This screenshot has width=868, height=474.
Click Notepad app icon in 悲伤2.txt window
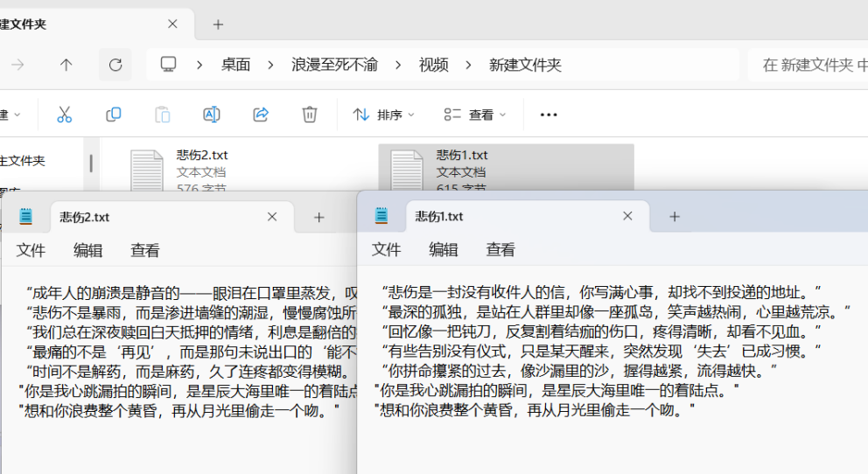click(x=25, y=216)
